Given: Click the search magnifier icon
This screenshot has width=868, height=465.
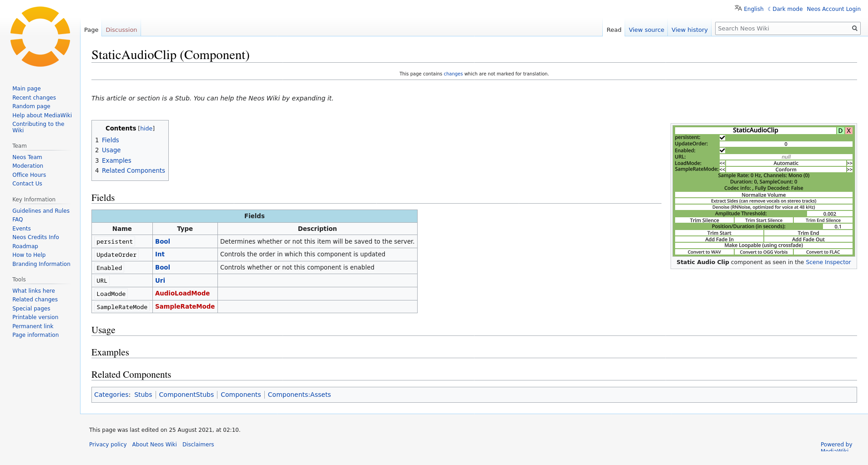Looking at the screenshot, I should pyautogui.click(x=854, y=29).
